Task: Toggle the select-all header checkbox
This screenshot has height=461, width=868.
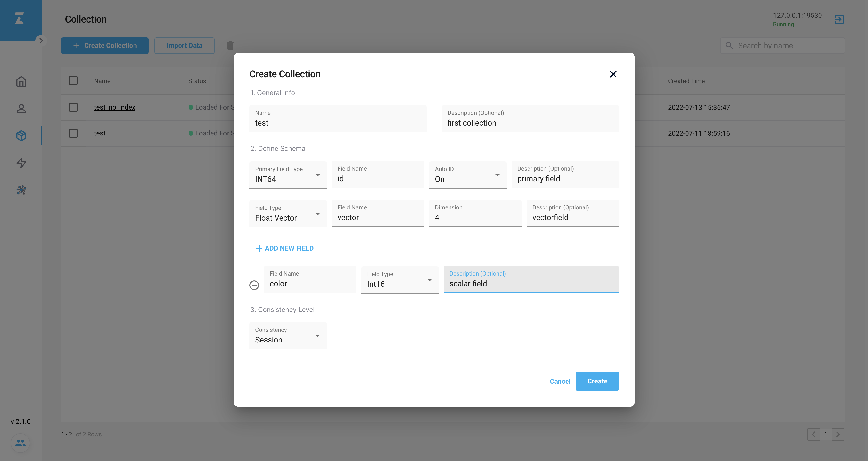Action: pyautogui.click(x=73, y=80)
